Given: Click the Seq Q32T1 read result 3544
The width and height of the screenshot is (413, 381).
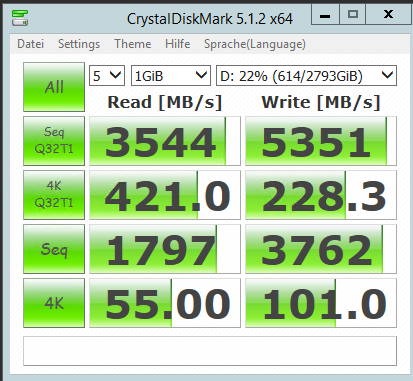Looking at the screenshot, I should [x=165, y=141].
